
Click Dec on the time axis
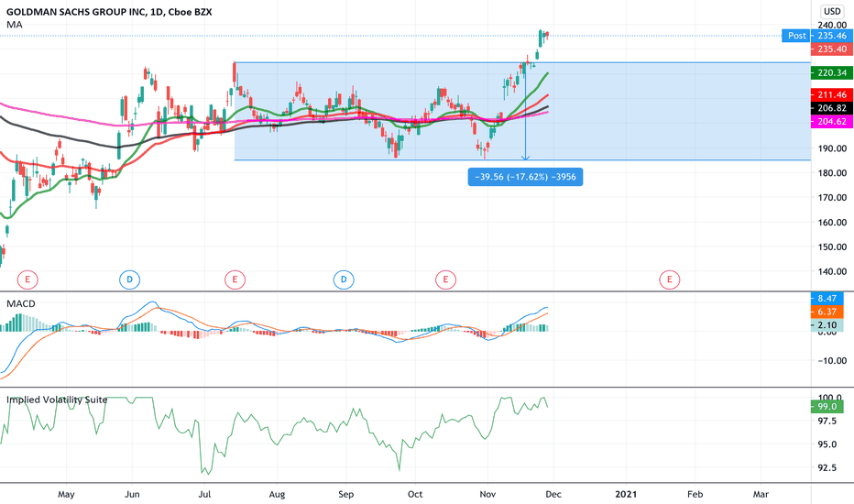pyautogui.click(x=553, y=494)
